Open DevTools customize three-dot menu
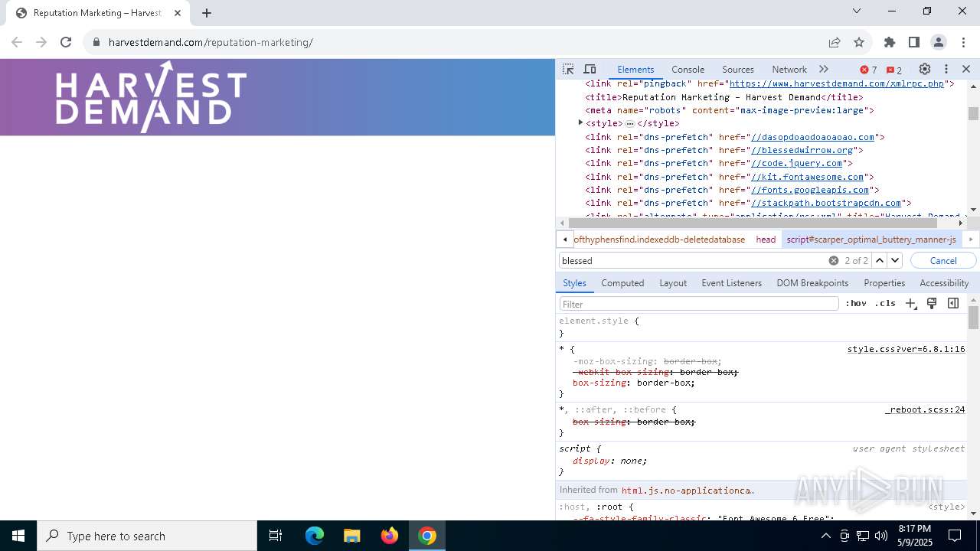This screenshot has width=980, height=551. tap(946, 69)
